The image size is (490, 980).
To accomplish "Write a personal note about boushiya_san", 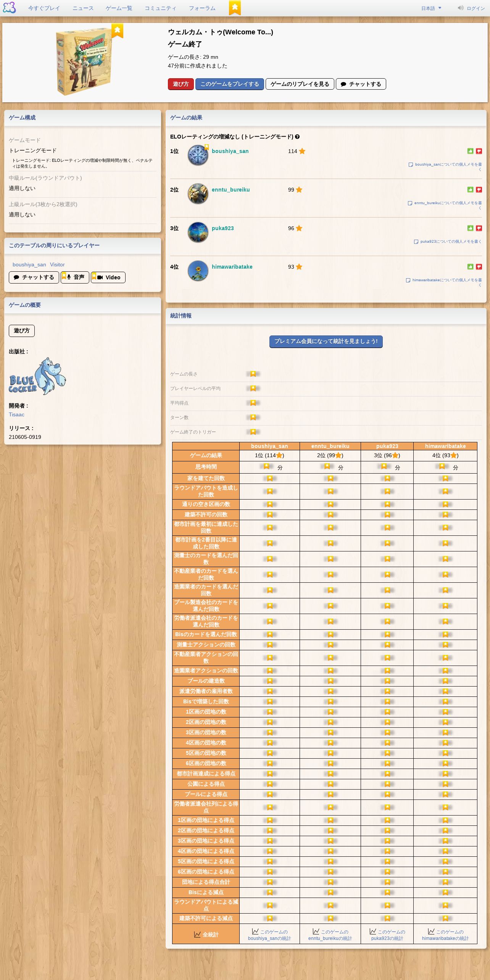I will 445,167.
